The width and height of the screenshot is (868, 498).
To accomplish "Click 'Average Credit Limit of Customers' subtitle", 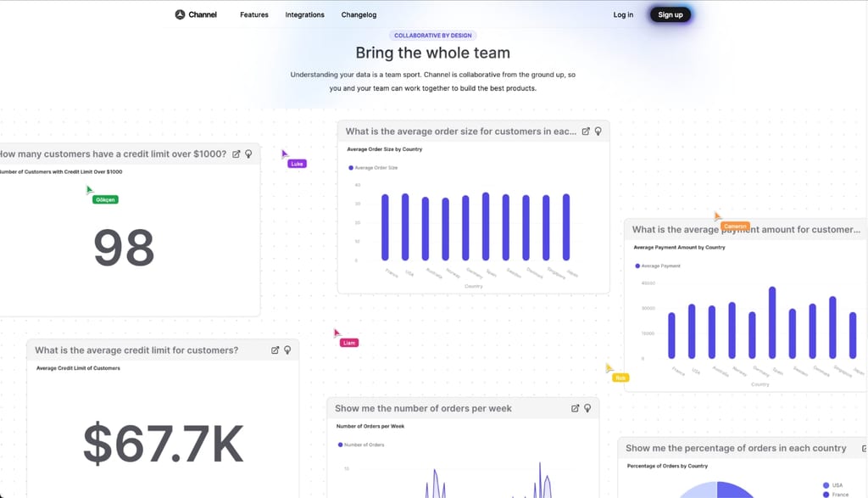I will [x=78, y=368].
